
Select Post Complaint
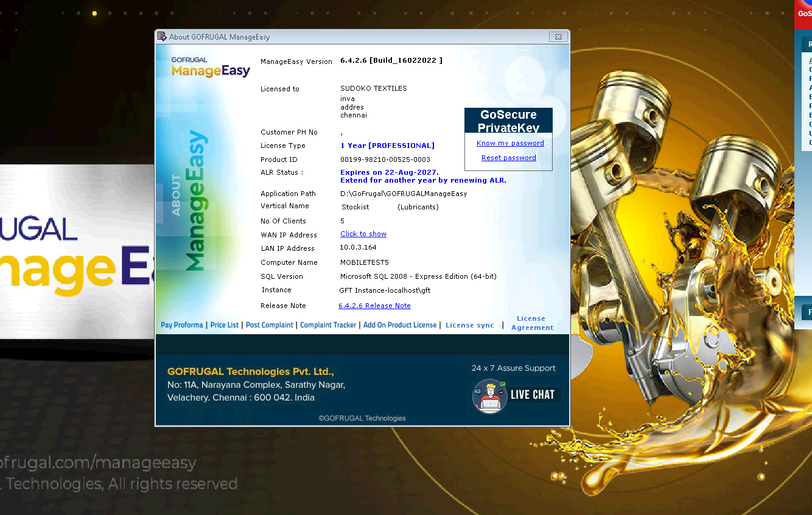(x=269, y=325)
